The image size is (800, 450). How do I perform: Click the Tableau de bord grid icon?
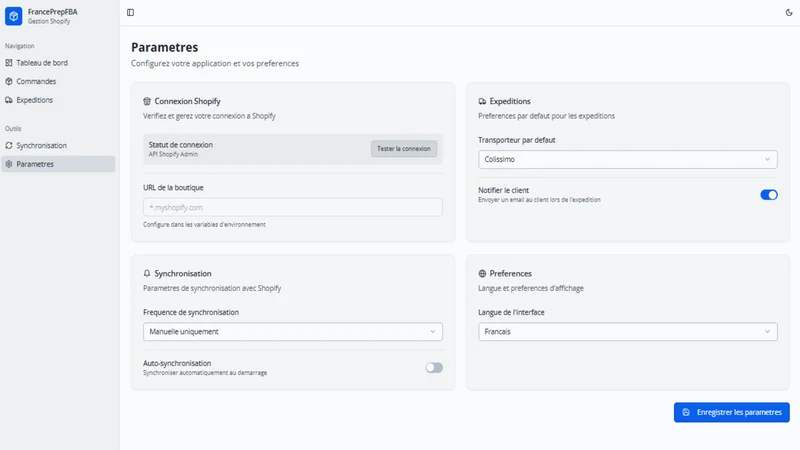9,63
